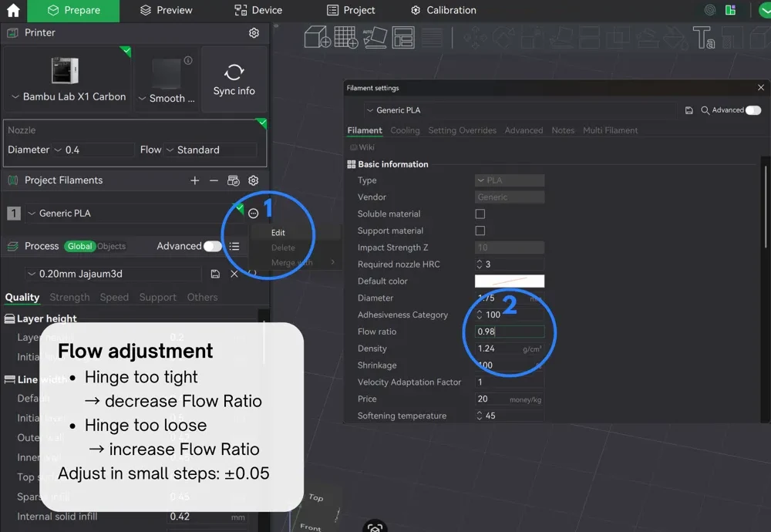Choose Edit from the filament context menu
771x532 pixels.
(x=278, y=232)
